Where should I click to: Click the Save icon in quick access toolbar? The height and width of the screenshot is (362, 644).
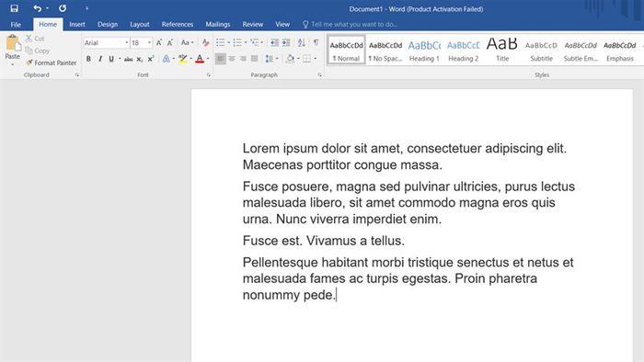(x=15, y=8)
